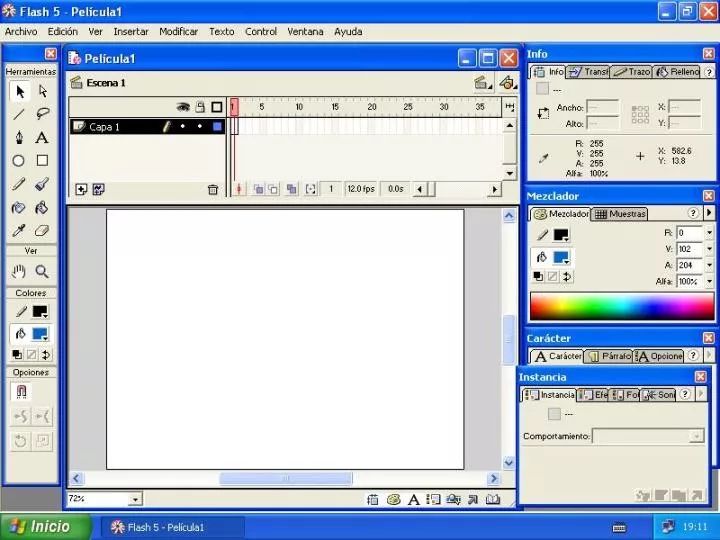Click the Inicio start button
Screen dimensions: 720x540
pyautogui.click(x=45, y=526)
